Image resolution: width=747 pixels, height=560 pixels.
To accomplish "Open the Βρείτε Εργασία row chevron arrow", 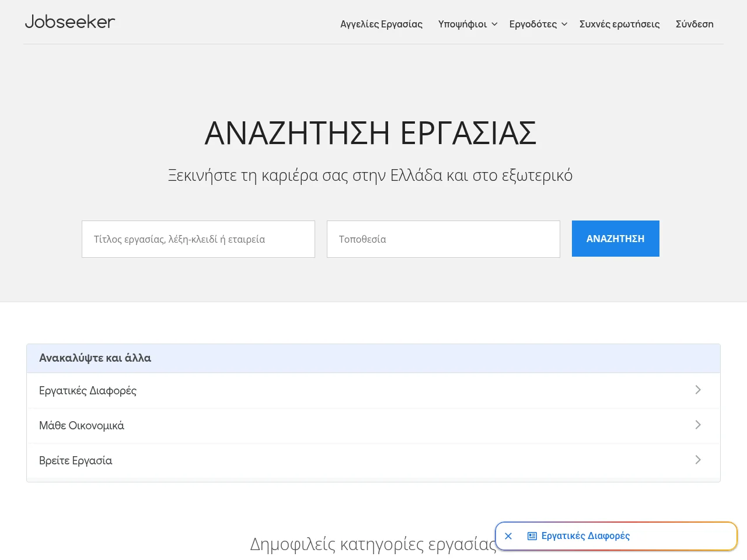I will click(x=698, y=460).
